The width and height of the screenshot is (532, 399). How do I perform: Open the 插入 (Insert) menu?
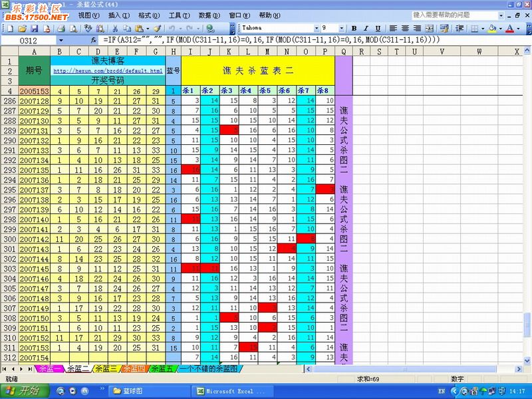[x=119, y=15]
